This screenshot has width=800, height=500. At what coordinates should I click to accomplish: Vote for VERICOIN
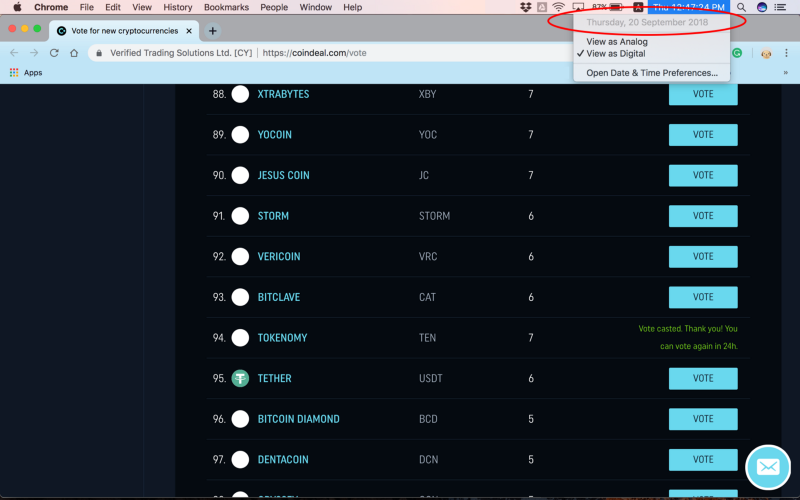(703, 257)
